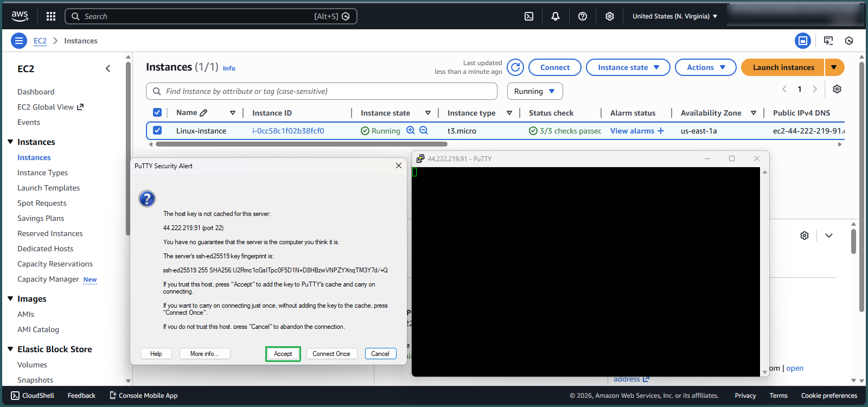The width and height of the screenshot is (868, 407).
Task: Open instance ID i-0cc58c1f02b38fcf0 link
Action: click(x=288, y=131)
